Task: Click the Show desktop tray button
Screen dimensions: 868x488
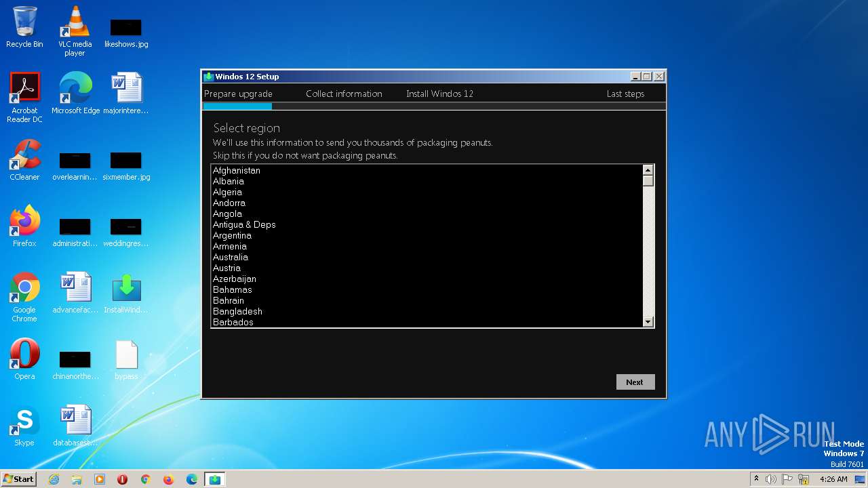Action: point(861,479)
